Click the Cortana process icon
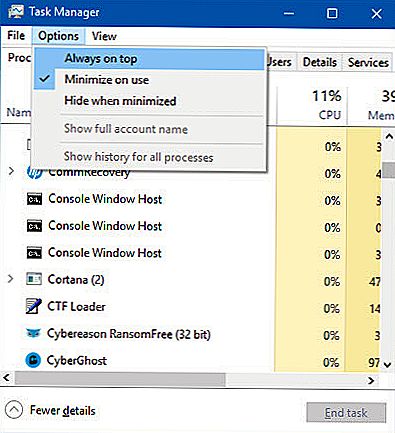This screenshot has width=395, height=433. [34, 279]
